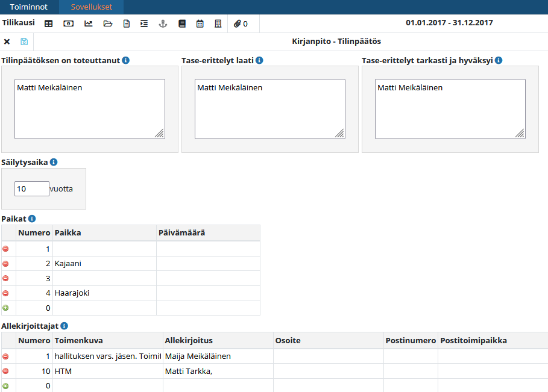Viewport: 548px width, 392px height.
Task: Click the paperclip attachments icon
Action: (x=238, y=23)
